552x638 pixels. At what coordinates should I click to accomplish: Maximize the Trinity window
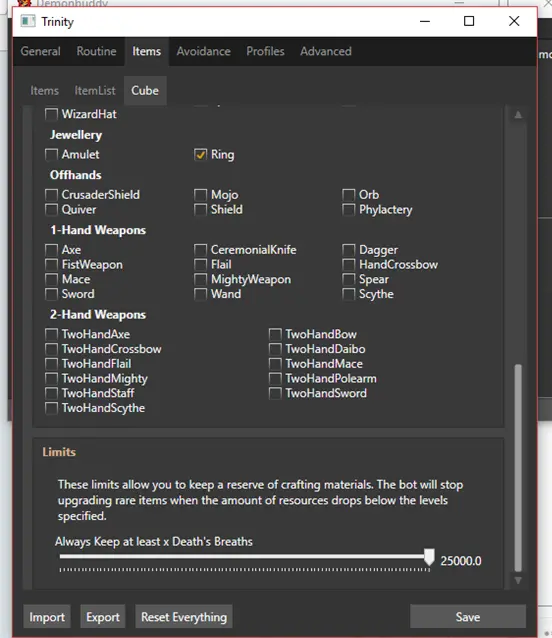pyautogui.click(x=469, y=21)
